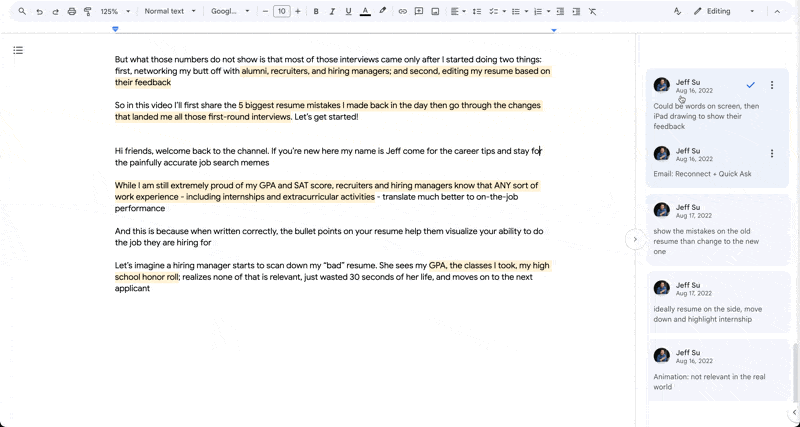Click the font size field showing 10

point(282,11)
